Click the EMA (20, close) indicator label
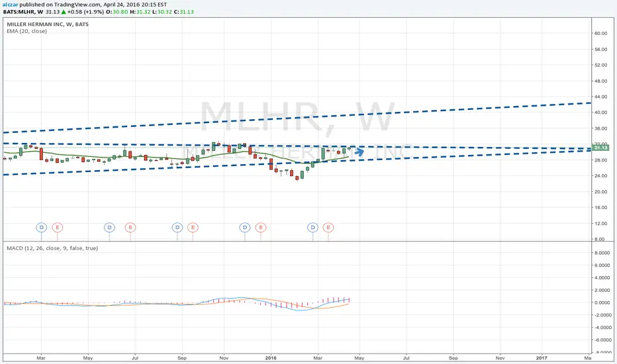617x364 pixels. pos(26,31)
